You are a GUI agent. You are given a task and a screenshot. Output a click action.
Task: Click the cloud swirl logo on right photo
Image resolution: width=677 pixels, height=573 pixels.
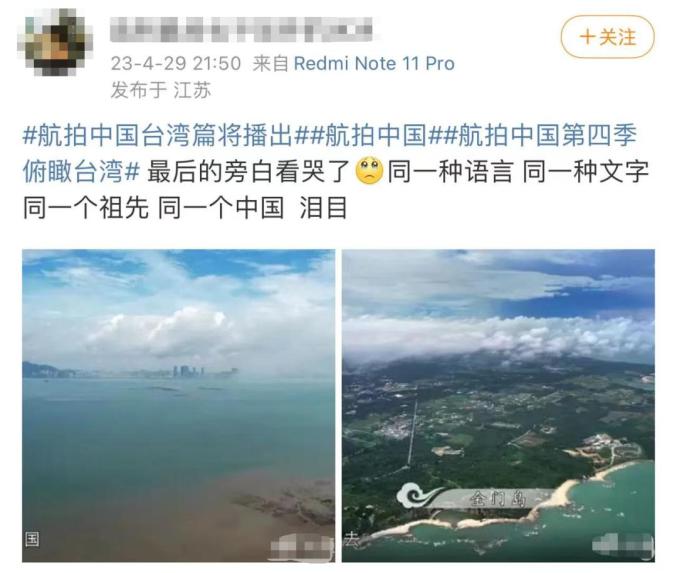click(418, 495)
